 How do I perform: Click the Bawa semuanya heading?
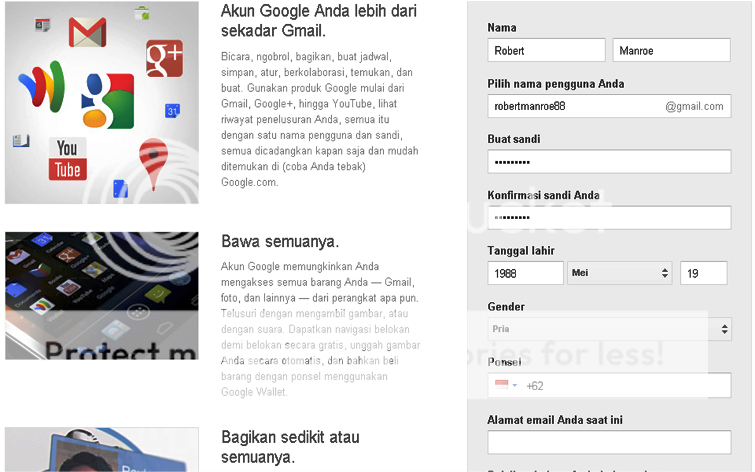[x=280, y=241]
